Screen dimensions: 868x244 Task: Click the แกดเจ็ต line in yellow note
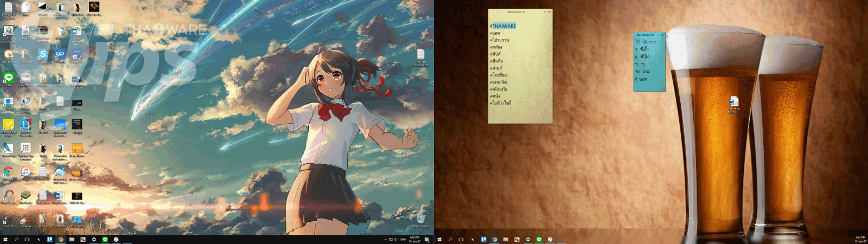click(498, 81)
